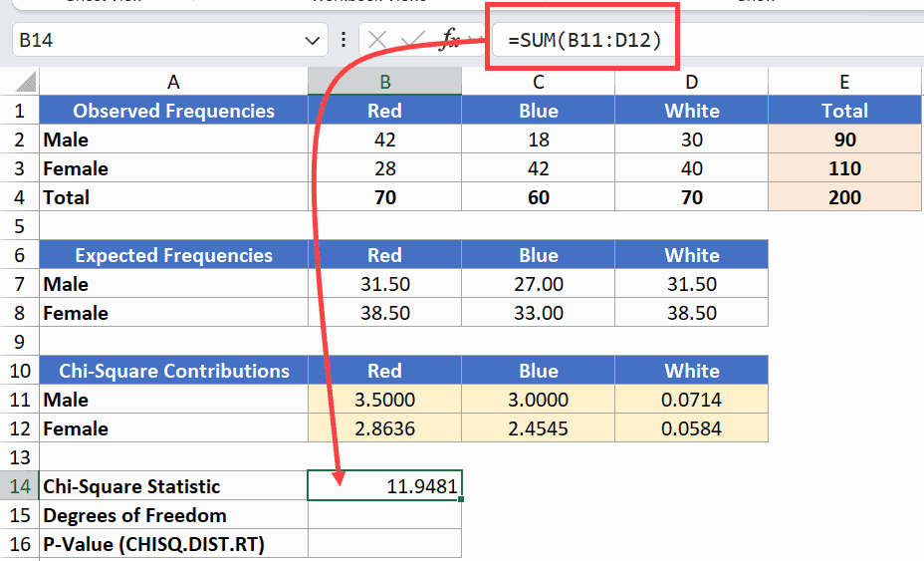Select observed Female White cell 40
Image resolution: width=924 pixels, height=561 pixels.
pyautogui.click(x=691, y=168)
